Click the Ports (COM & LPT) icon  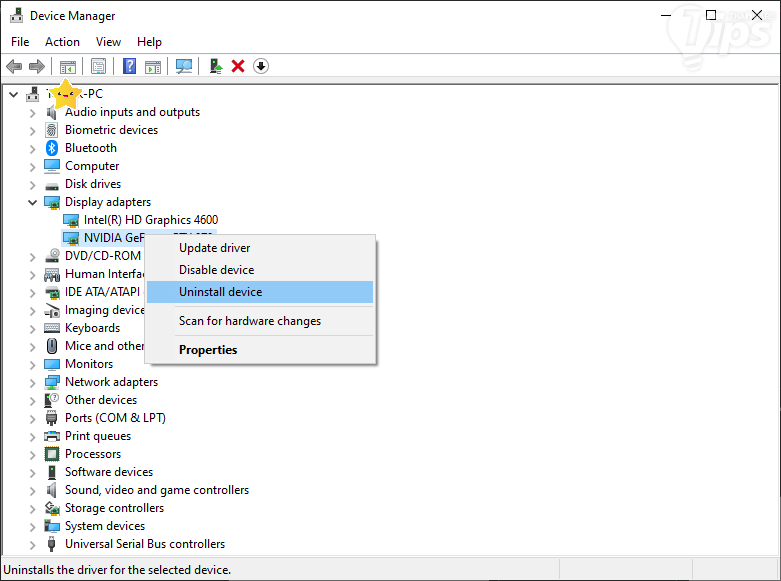click(51, 418)
